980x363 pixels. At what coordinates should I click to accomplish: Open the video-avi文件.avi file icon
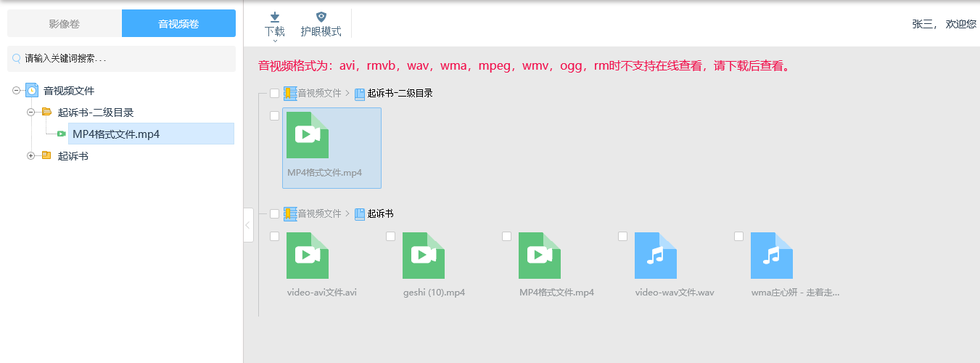308,256
